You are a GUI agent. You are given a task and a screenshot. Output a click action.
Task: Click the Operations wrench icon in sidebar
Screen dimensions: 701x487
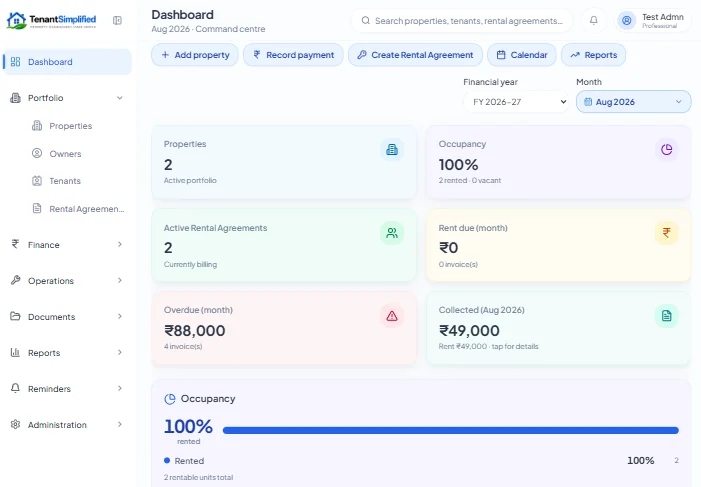(15, 280)
